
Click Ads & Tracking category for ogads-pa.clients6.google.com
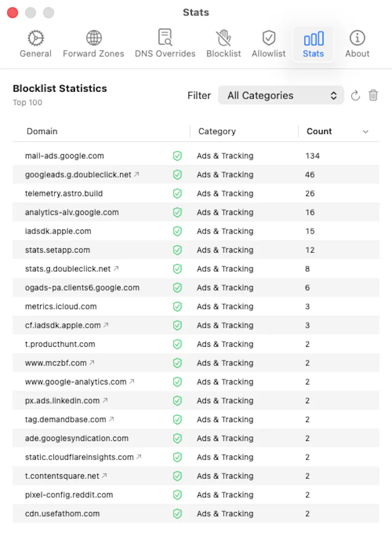click(225, 287)
